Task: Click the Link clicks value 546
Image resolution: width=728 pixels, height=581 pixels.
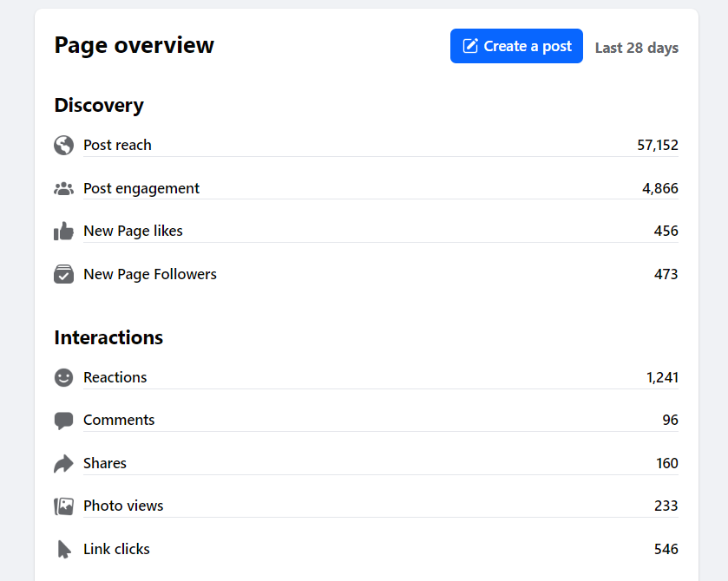Action: (666, 549)
